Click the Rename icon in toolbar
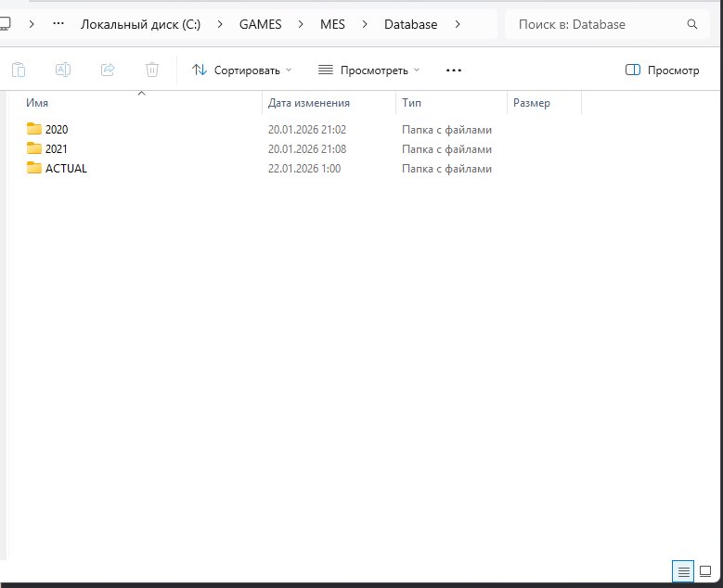Image resolution: width=723 pixels, height=588 pixels. 63,70
